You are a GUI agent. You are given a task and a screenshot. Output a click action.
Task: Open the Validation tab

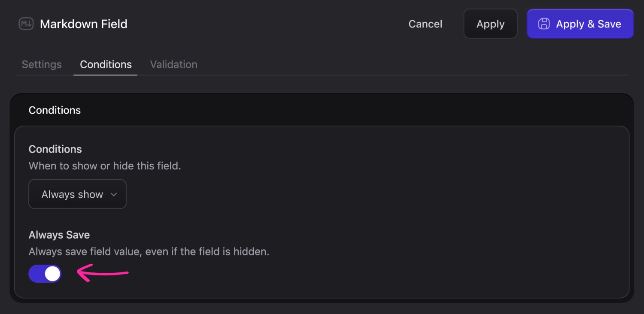173,64
